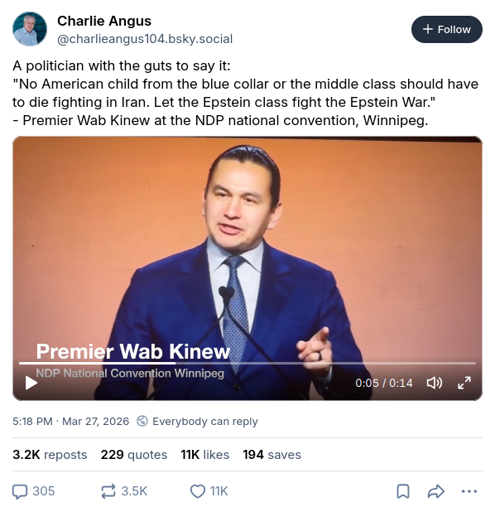495x512 pixels.
Task: View the 3.2K reposts list
Action: [50, 455]
